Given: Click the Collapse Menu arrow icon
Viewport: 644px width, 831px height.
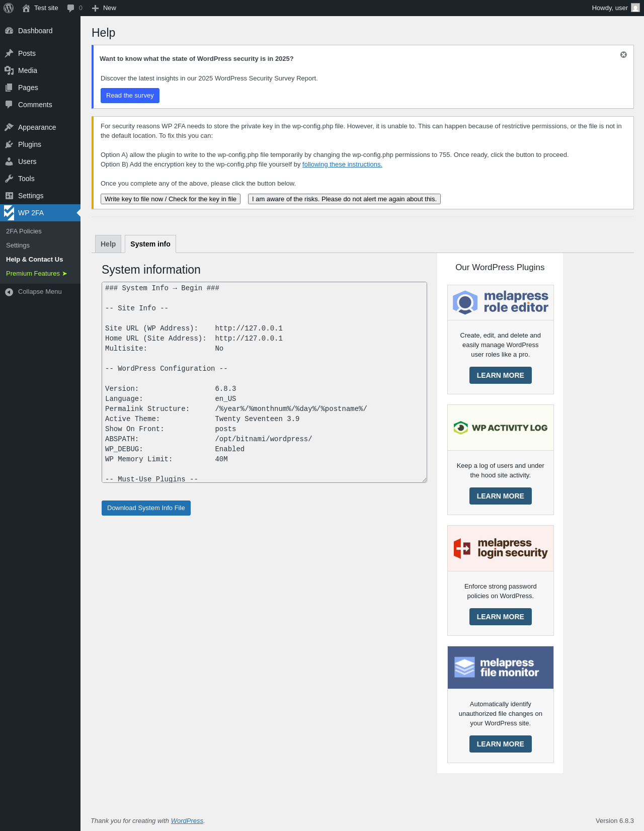Looking at the screenshot, I should click(9, 292).
